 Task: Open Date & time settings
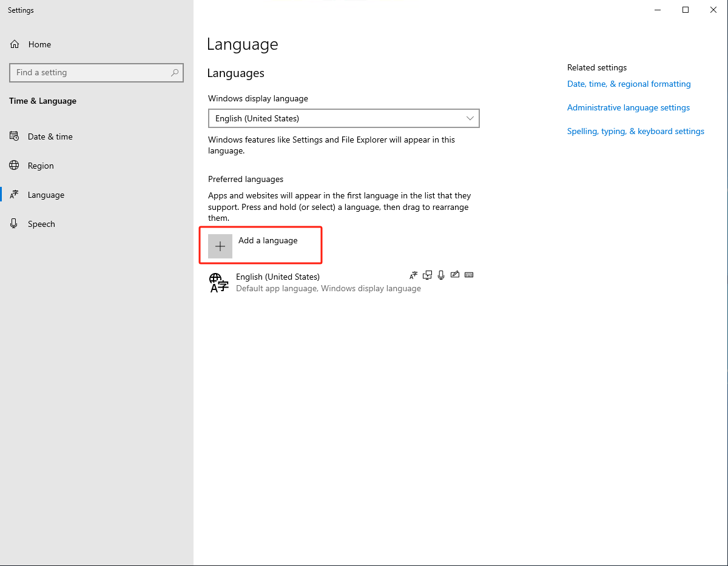tap(96, 136)
